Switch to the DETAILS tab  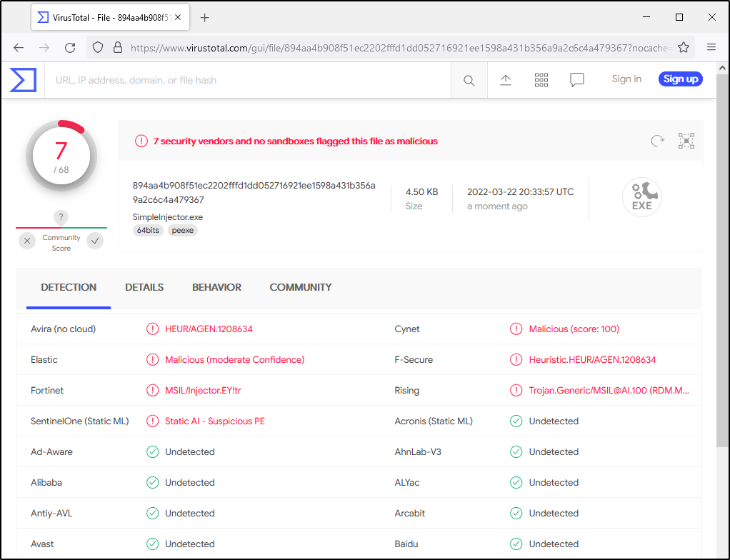(144, 287)
